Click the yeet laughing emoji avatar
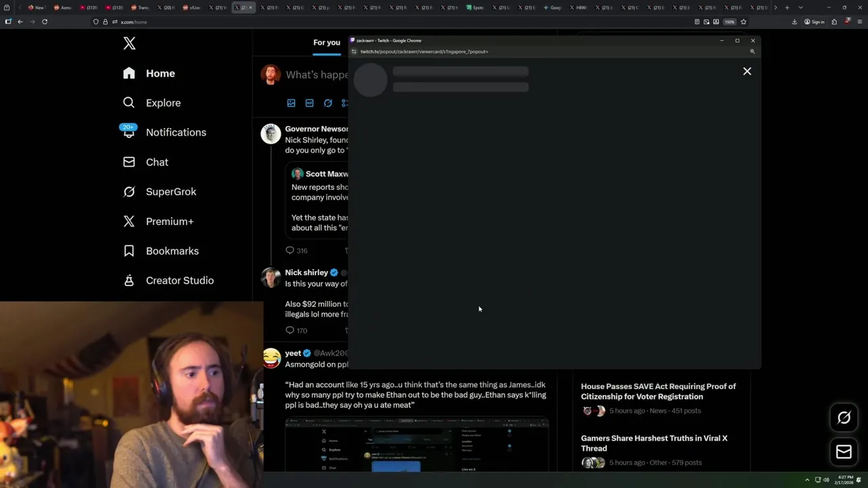Screen dimensions: 868x488 [x=271, y=358]
